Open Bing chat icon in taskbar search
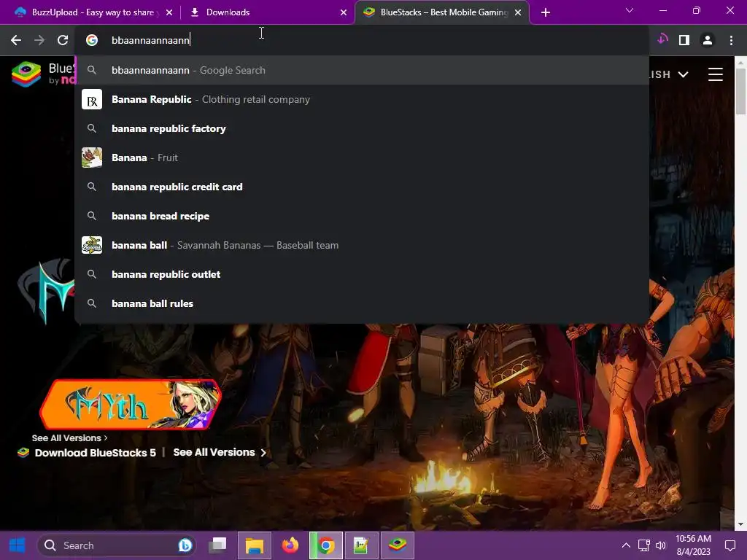Viewport: 747px width, 560px height. (x=185, y=545)
